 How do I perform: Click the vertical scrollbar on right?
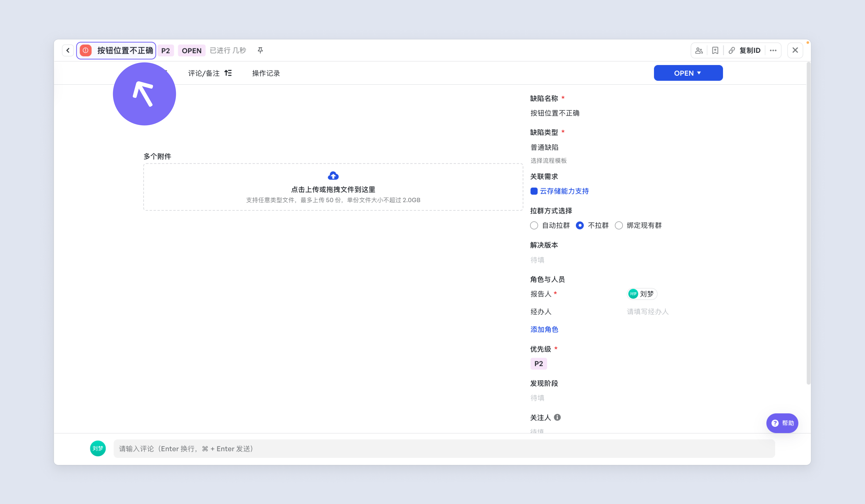(808, 223)
